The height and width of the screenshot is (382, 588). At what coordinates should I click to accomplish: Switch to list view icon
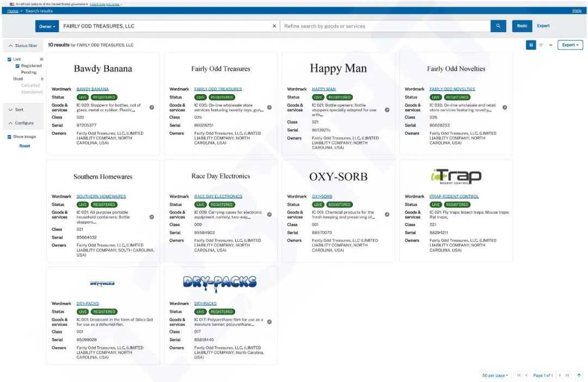point(541,45)
